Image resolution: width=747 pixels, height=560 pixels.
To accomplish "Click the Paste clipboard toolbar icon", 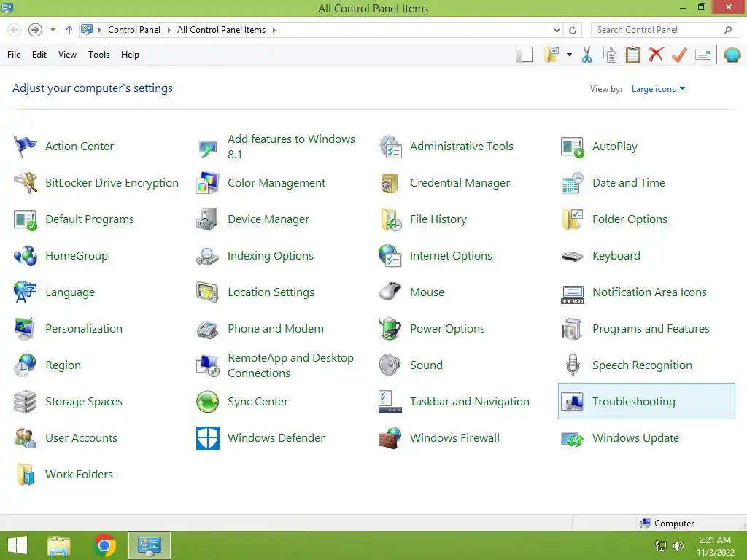I will click(x=632, y=55).
